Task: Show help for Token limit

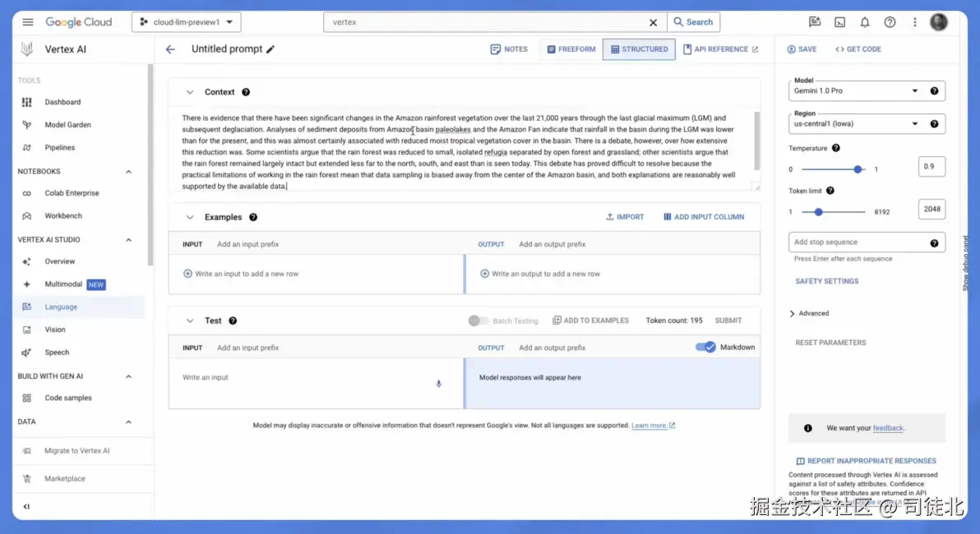Action: tap(830, 191)
